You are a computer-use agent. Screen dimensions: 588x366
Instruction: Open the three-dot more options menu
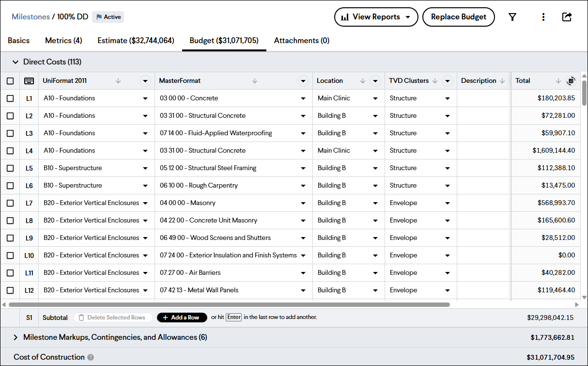543,17
